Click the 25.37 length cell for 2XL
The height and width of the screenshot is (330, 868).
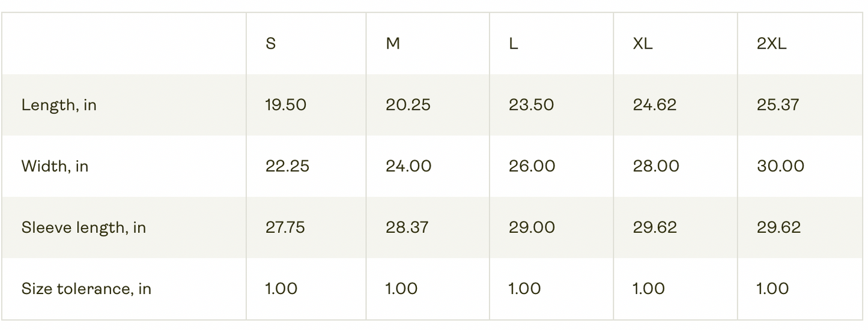pyautogui.click(x=778, y=105)
